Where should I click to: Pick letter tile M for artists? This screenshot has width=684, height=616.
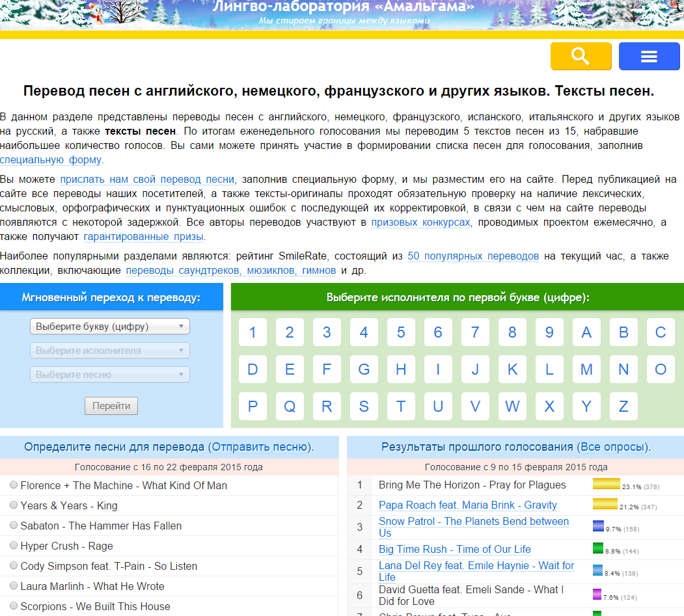coord(586,369)
